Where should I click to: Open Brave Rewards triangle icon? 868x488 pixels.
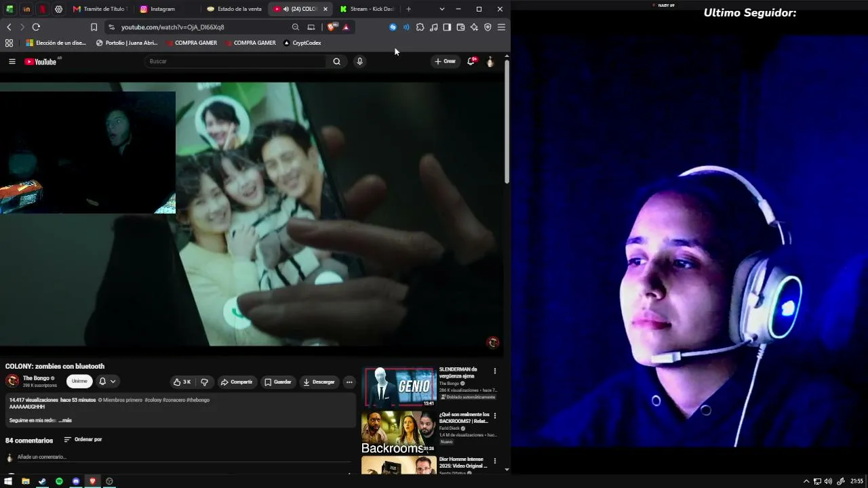click(346, 27)
